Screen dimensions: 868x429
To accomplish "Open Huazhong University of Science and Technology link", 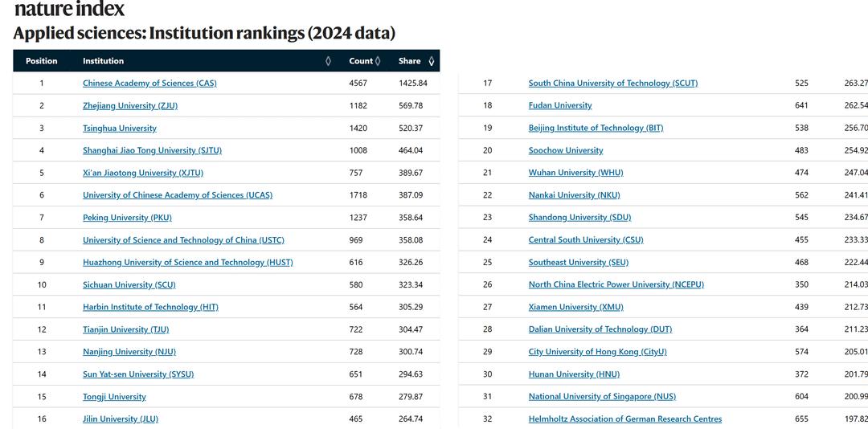I will [188, 263].
